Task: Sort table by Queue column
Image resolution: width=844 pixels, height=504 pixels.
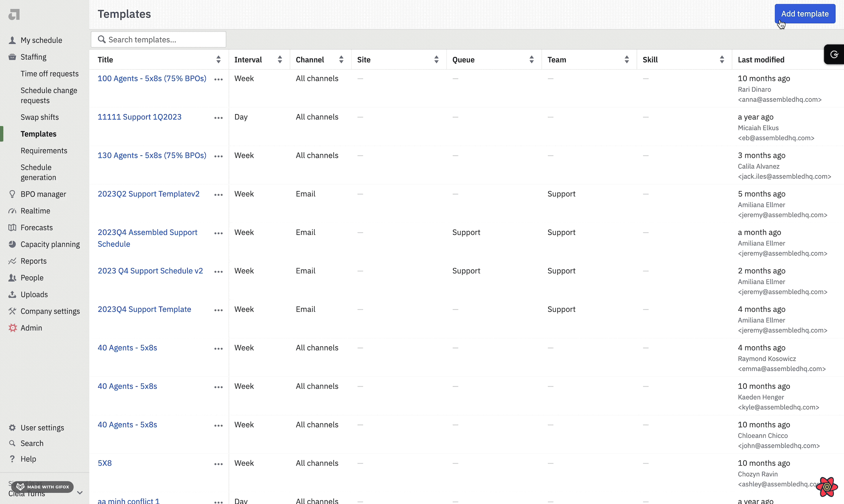Action: coord(532,60)
